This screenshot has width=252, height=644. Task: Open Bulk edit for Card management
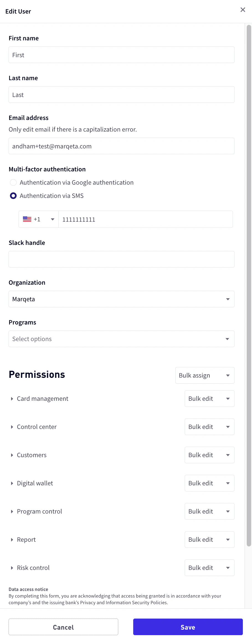(x=209, y=399)
